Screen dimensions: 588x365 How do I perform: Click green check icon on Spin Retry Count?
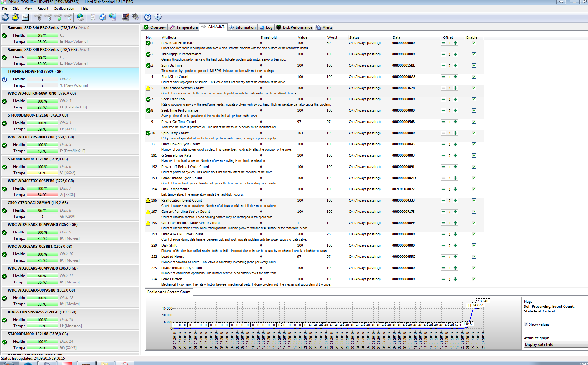pos(148,133)
